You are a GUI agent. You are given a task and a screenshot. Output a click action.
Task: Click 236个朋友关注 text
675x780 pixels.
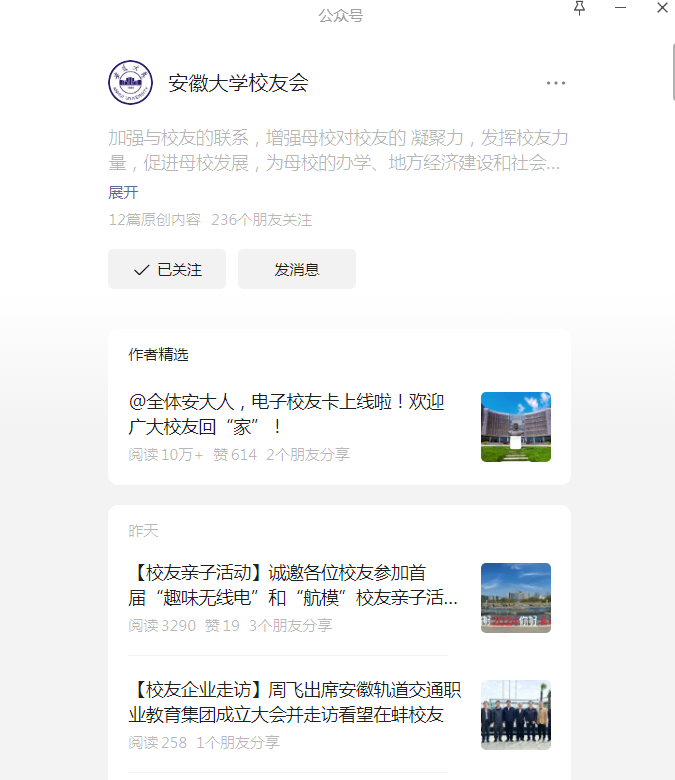tap(262, 220)
